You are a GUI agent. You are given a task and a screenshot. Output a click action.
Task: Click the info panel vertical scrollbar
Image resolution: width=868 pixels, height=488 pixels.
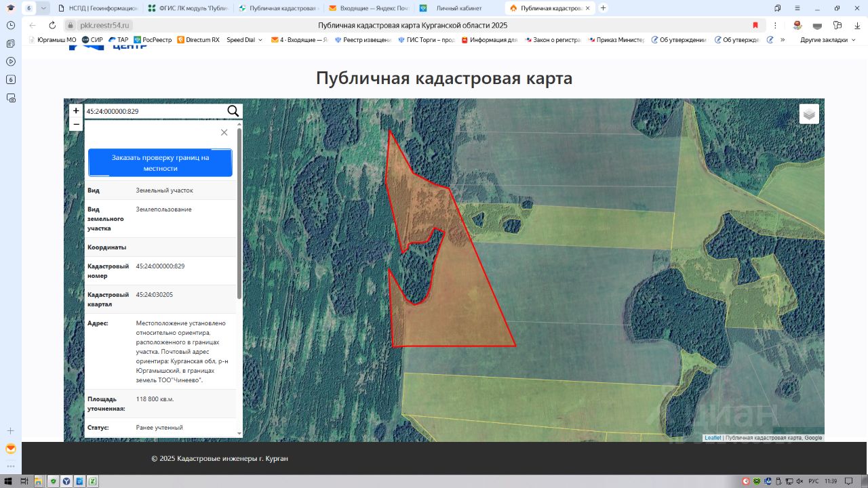point(239,213)
